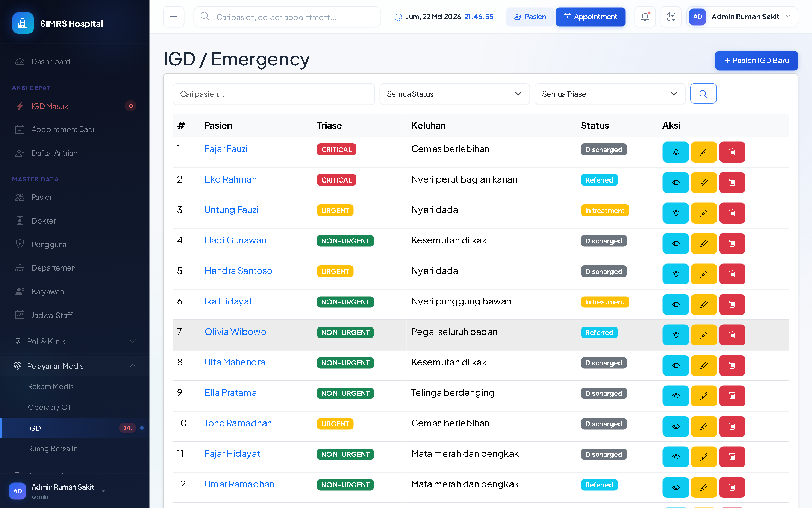Open patient link Hendra Santoso

pyautogui.click(x=238, y=271)
